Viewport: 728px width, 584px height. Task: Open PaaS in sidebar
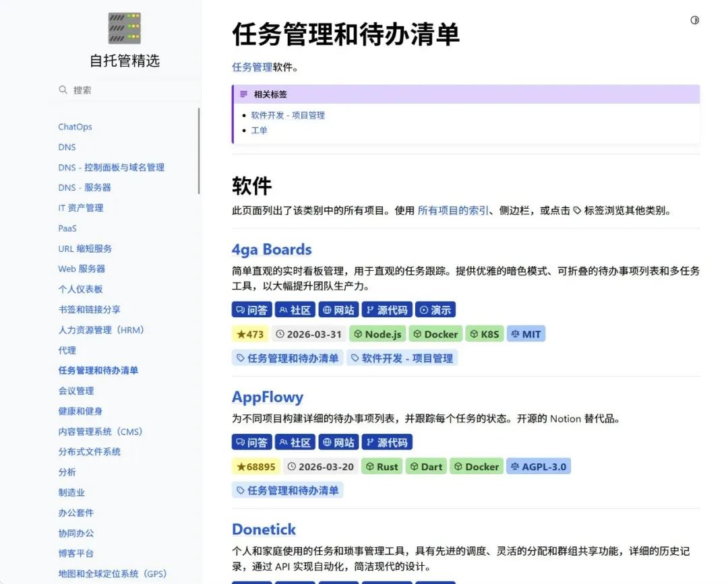coord(67,228)
